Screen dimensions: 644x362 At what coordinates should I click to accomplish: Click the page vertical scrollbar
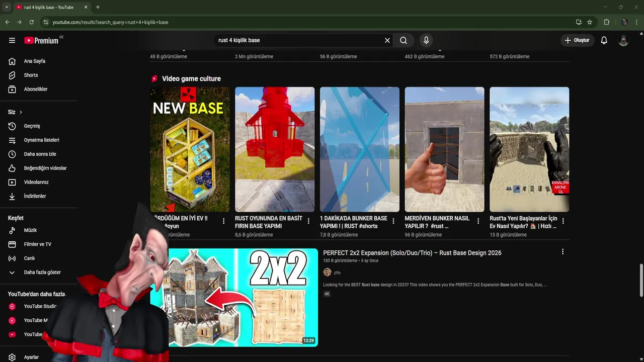(641, 280)
